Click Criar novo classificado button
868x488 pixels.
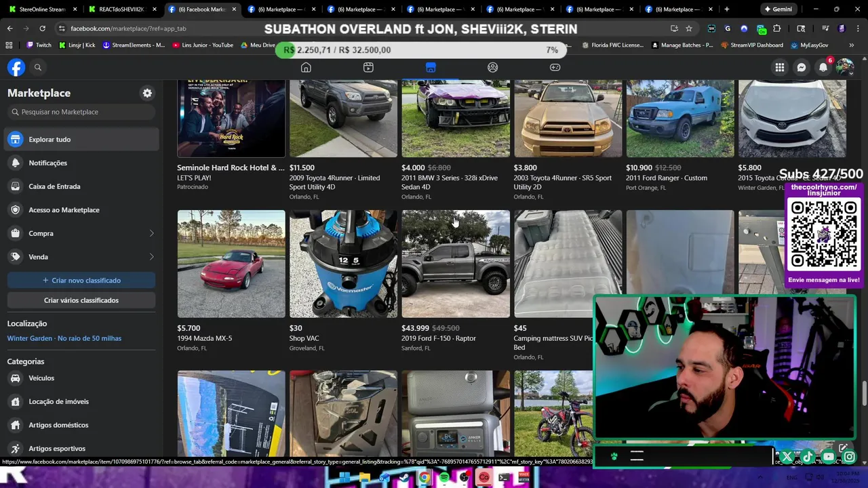(81, 280)
